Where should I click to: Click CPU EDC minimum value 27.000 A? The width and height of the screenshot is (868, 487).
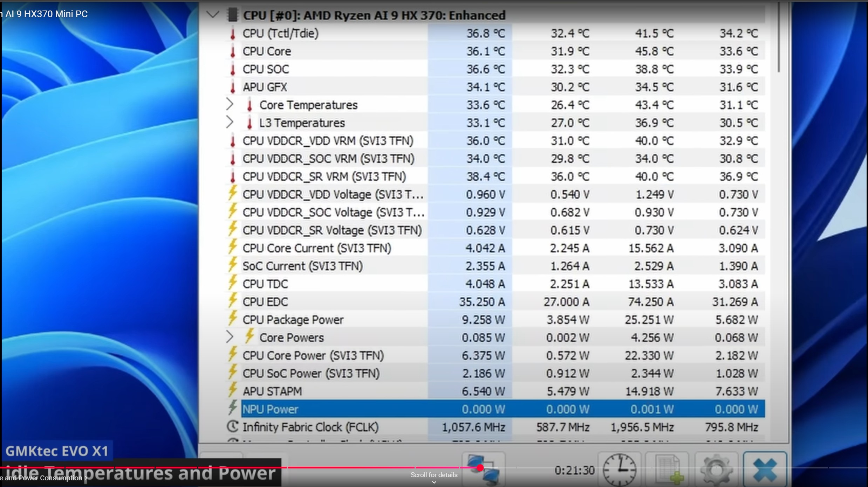[x=566, y=302]
